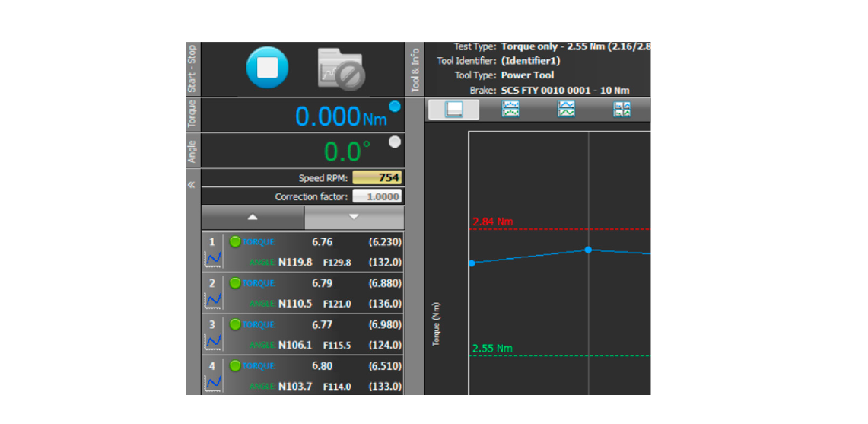
Task: Click the Start - Stop side tab
Action: 192,69
